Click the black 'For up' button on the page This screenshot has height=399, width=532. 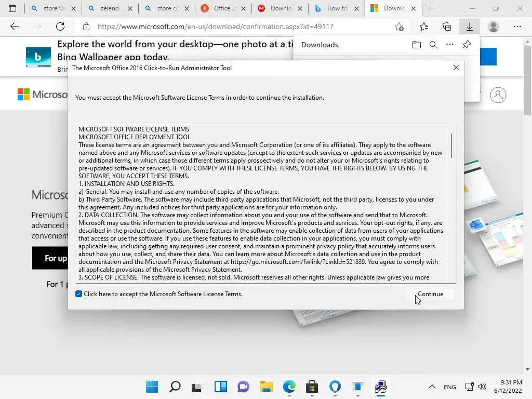coord(50,258)
